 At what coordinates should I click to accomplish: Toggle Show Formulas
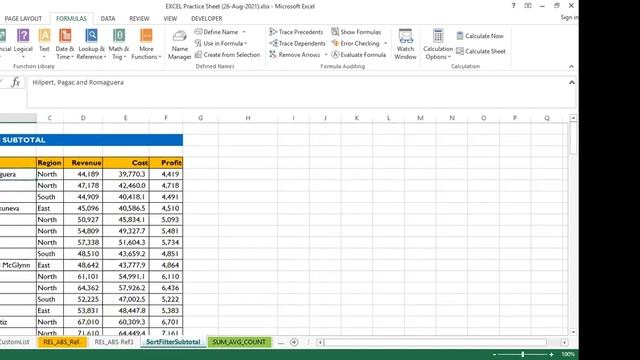356,32
